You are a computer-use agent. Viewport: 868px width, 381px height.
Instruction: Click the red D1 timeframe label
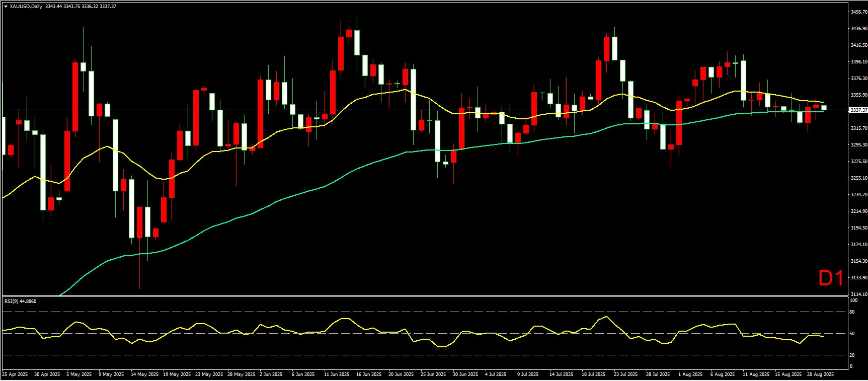(x=831, y=278)
